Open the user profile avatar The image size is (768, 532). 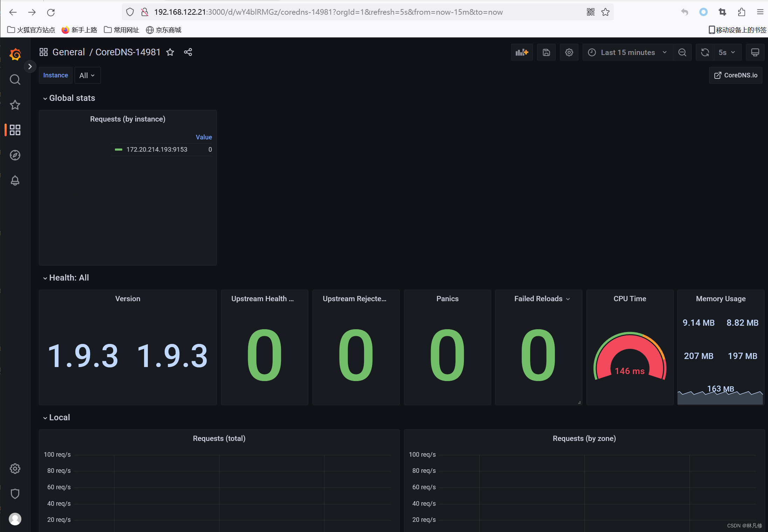pyautogui.click(x=15, y=519)
